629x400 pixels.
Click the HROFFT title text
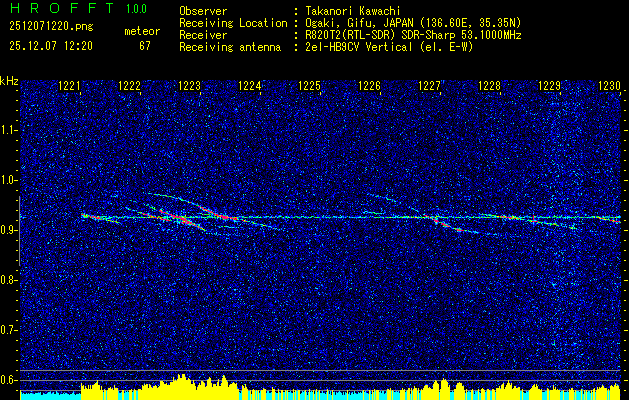(x=62, y=8)
